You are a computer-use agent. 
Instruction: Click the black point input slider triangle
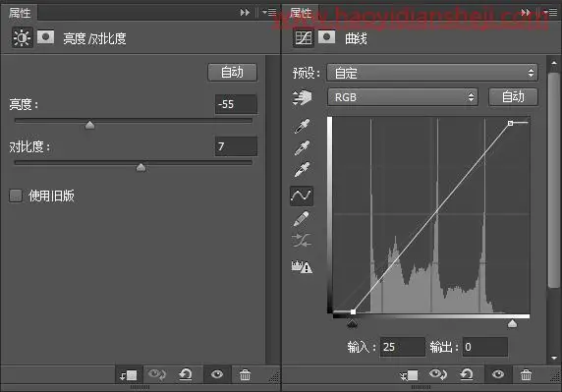353,324
